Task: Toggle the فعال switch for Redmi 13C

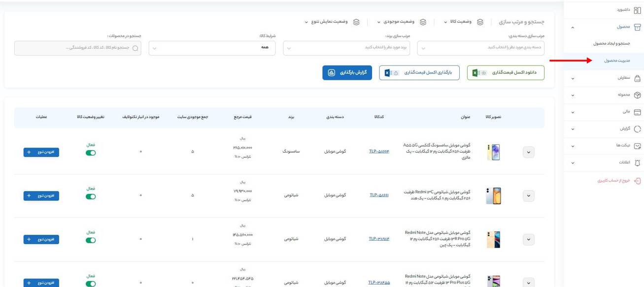Action: point(91,196)
